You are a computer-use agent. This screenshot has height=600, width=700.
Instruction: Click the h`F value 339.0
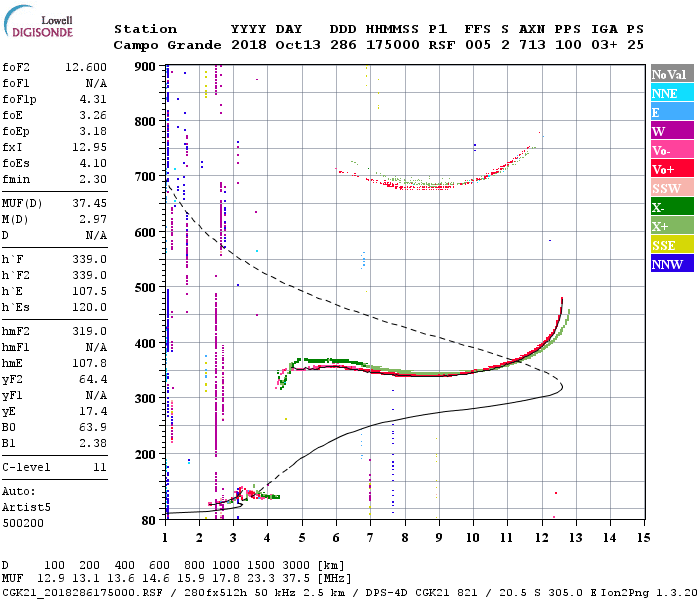coord(89,259)
